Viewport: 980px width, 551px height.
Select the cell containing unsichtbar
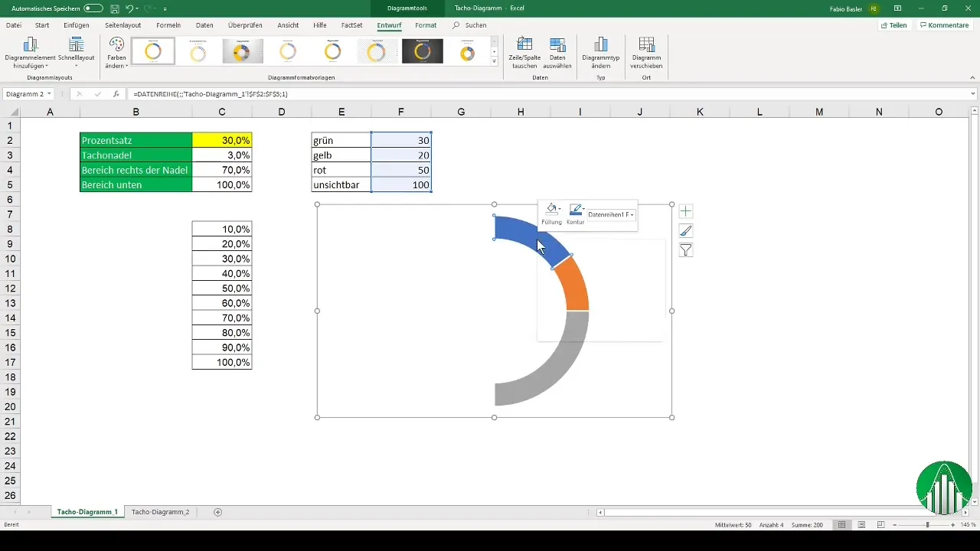point(341,185)
